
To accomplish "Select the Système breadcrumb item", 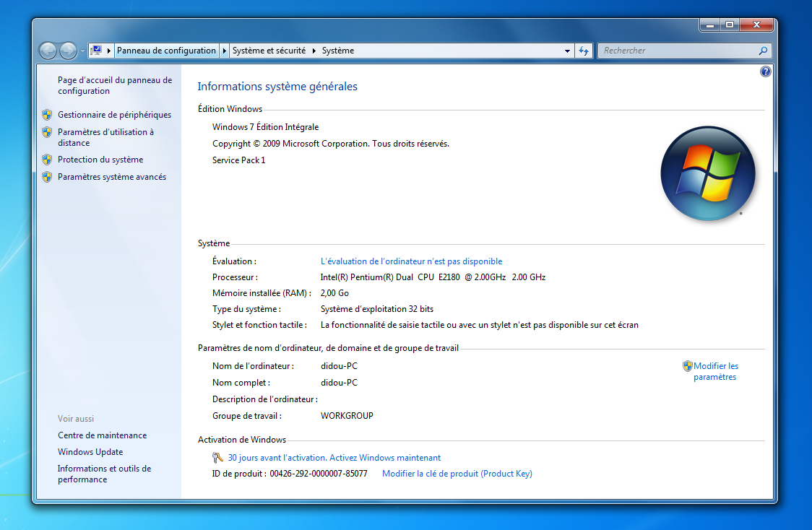I will click(x=338, y=51).
